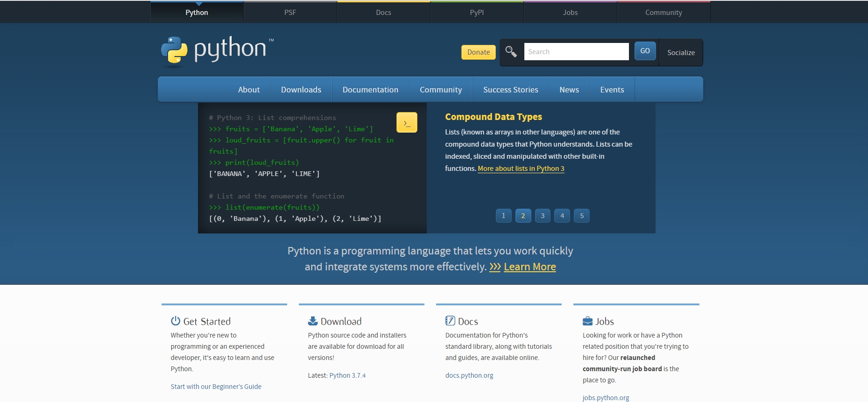Click the output line ['BANANA', 'APPLE', 'LIME']

click(264, 174)
